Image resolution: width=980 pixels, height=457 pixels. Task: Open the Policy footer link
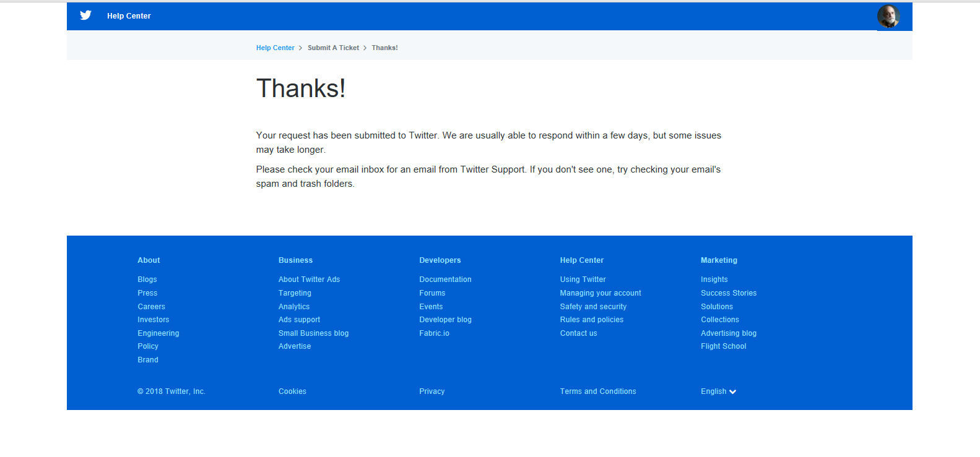(148, 346)
